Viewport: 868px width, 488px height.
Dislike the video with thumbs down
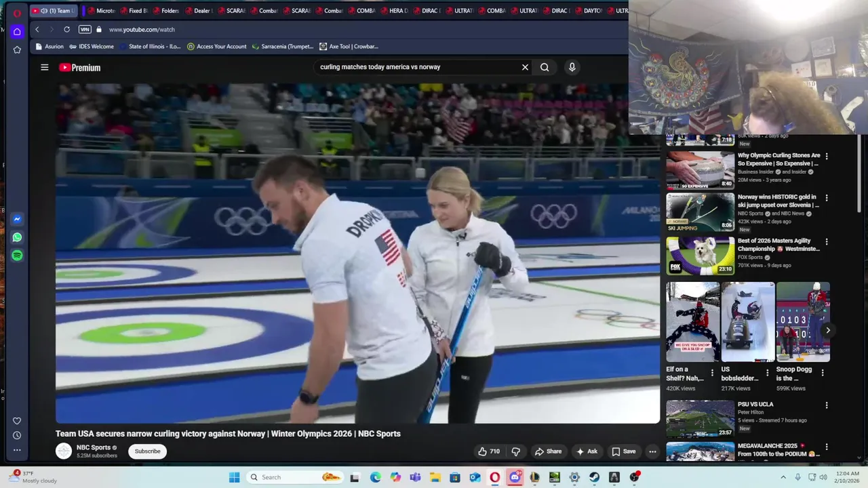pos(515,451)
